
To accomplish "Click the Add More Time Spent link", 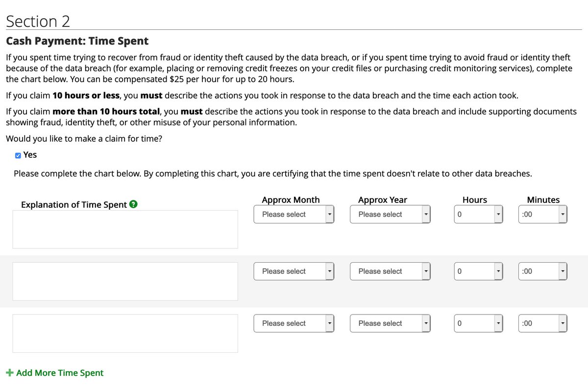I will pos(60,373).
